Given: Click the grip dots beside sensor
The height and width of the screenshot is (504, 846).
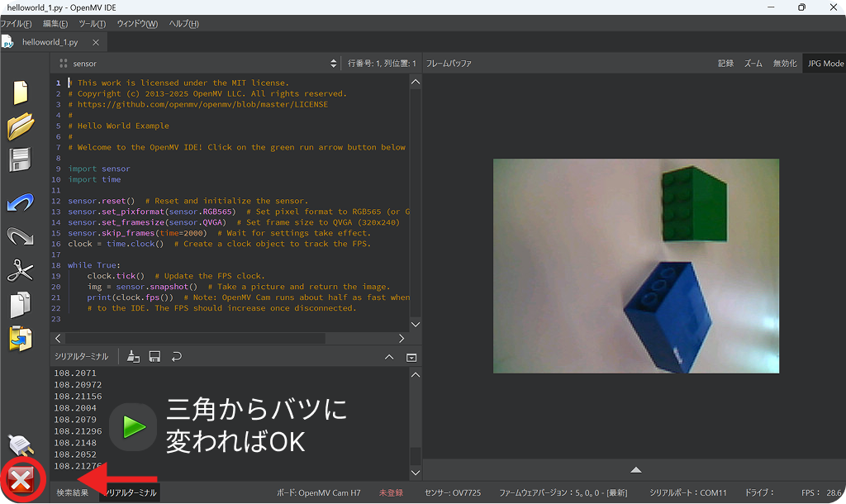Looking at the screenshot, I should tap(63, 63).
